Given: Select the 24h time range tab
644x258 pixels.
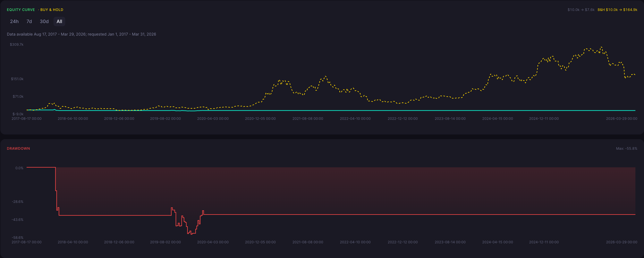Looking at the screenshot, I should (14, 21).
